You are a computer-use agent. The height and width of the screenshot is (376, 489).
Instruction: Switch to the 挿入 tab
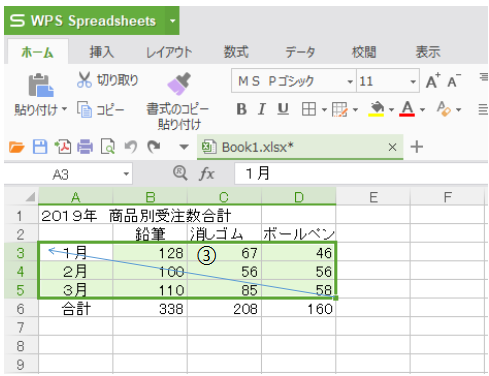click(x=101, y=52)
